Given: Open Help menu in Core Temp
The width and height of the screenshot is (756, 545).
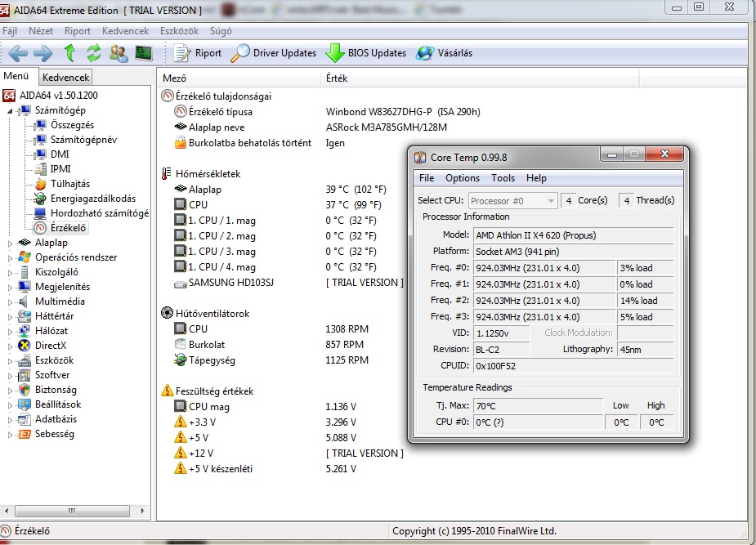Looking at the screenshot, I should (x=536, y=178).
